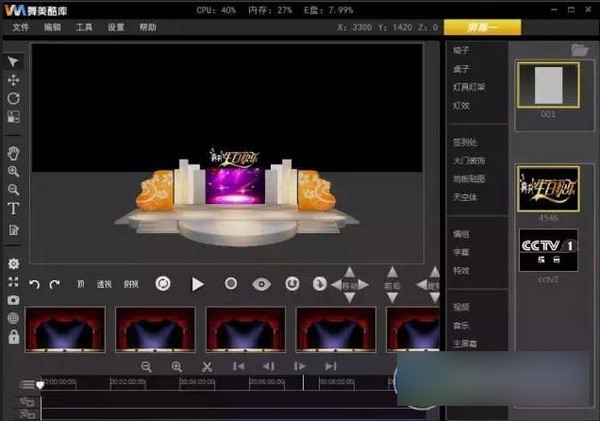Screen dimensions: 600x421
Task: Click the white playhead marker on timeline
Action: 40,384
